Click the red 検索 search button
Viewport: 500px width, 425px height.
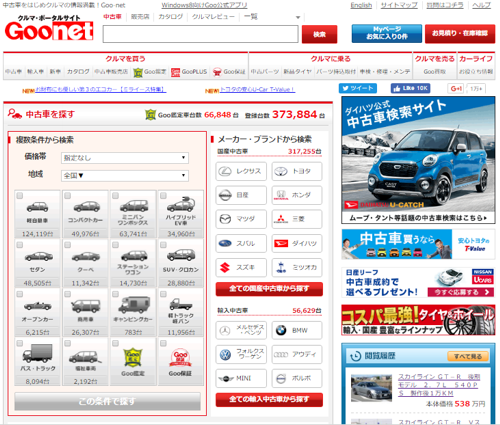tap(319, 34)
